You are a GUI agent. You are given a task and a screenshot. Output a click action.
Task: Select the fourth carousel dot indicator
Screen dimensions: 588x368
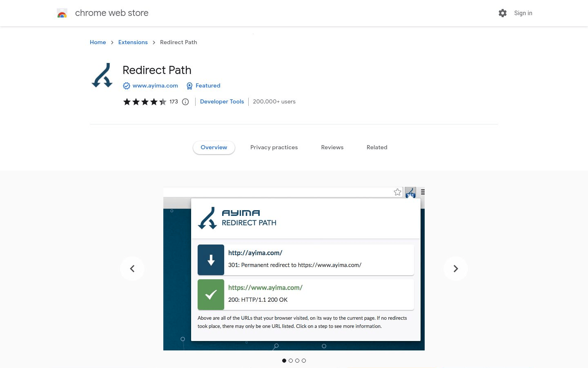(304, 361)
